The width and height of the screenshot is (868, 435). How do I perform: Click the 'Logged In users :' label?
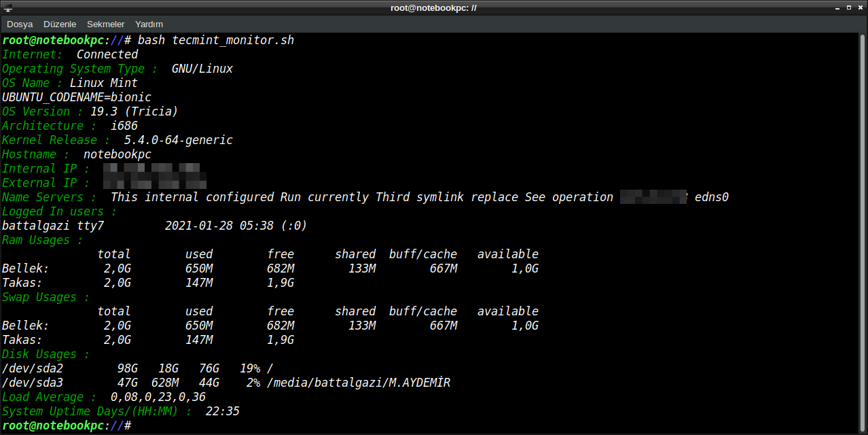pyautogui.click(x=60, y=211)
